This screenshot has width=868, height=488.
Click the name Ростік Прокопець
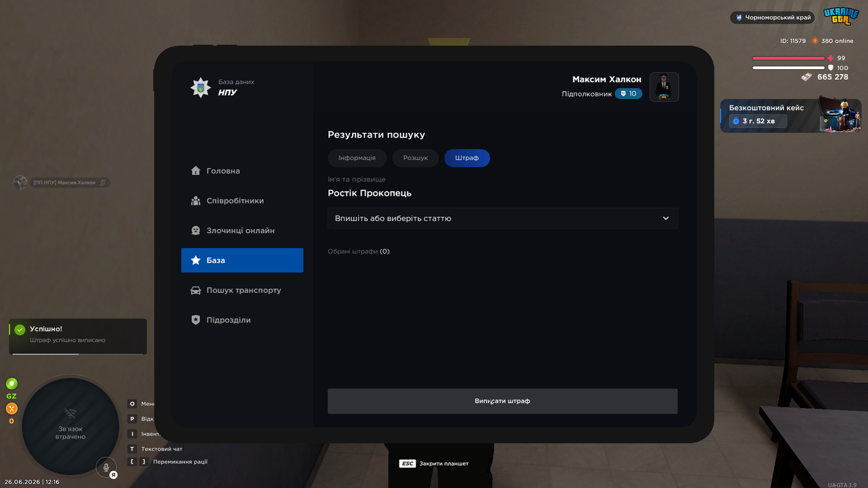coord(370,193)
